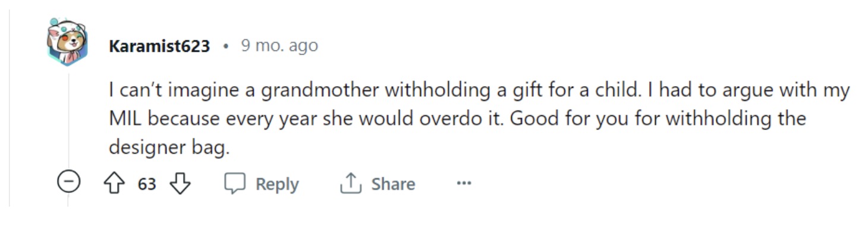
Task: Click the vertical thread line below the avatar
Action: [68, 119]
